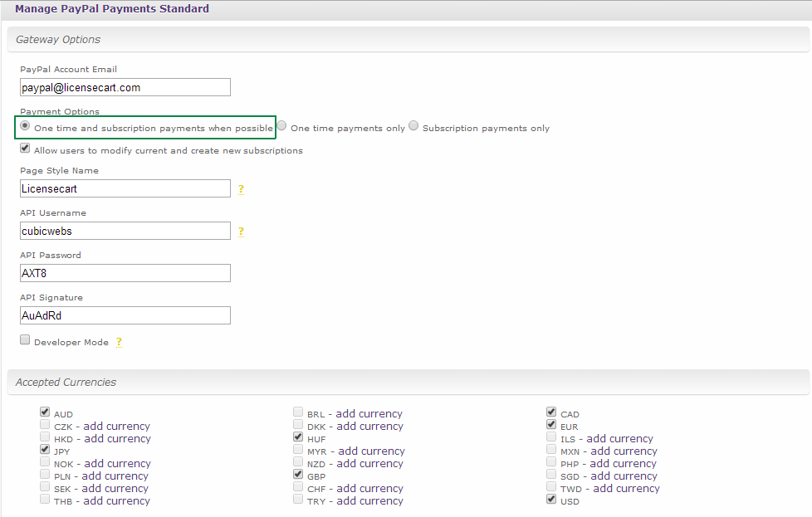
Task: Uncheck the EUR currency checkbox
Action: click(551, 424)
